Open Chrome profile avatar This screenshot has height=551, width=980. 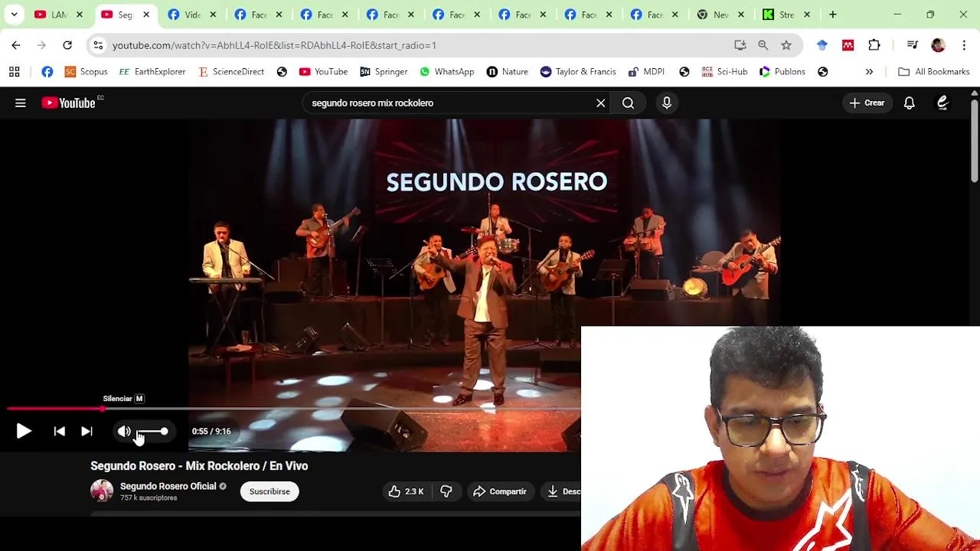(x=938, y=45)
